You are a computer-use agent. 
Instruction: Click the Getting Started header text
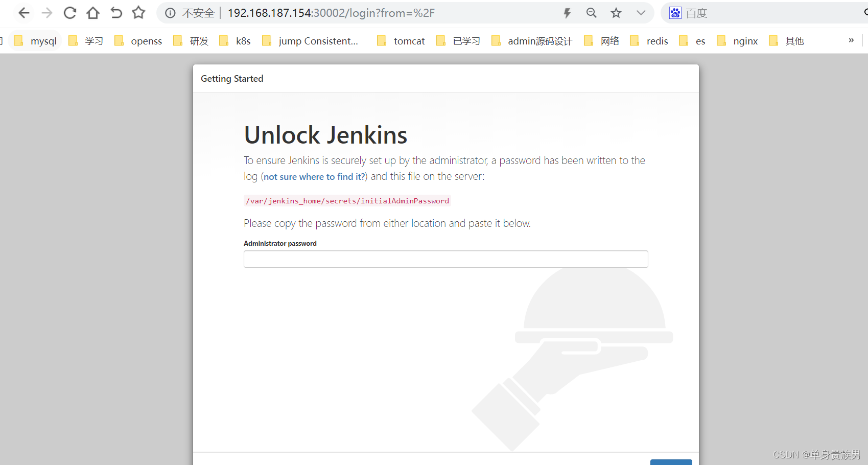point(232,79)
